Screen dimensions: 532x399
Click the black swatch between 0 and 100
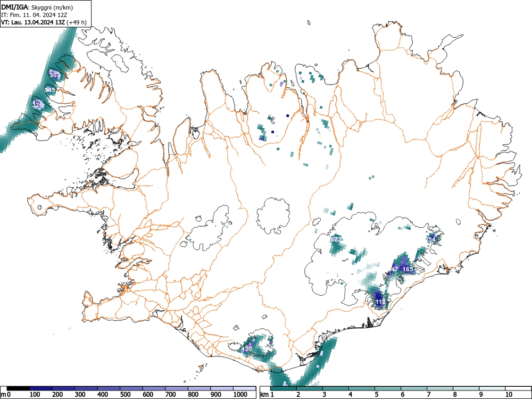pyautogui.click(x=18, y=388)
